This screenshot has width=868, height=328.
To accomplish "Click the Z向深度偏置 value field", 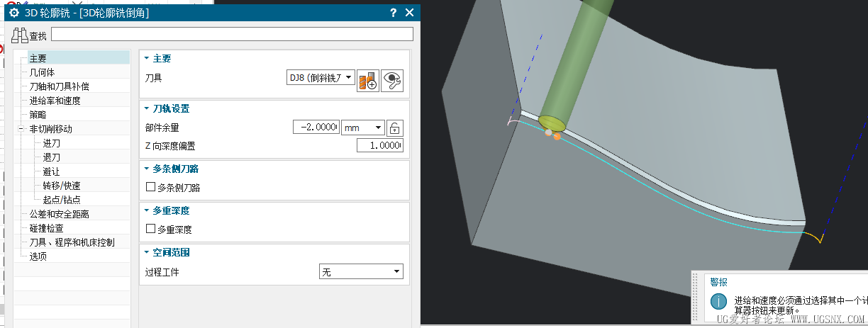I will (379, 146).
